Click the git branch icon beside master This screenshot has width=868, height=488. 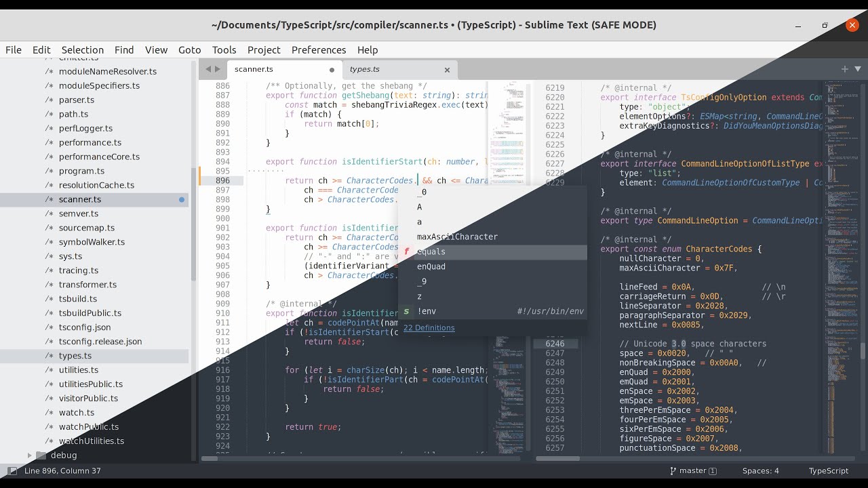[673, 470]
